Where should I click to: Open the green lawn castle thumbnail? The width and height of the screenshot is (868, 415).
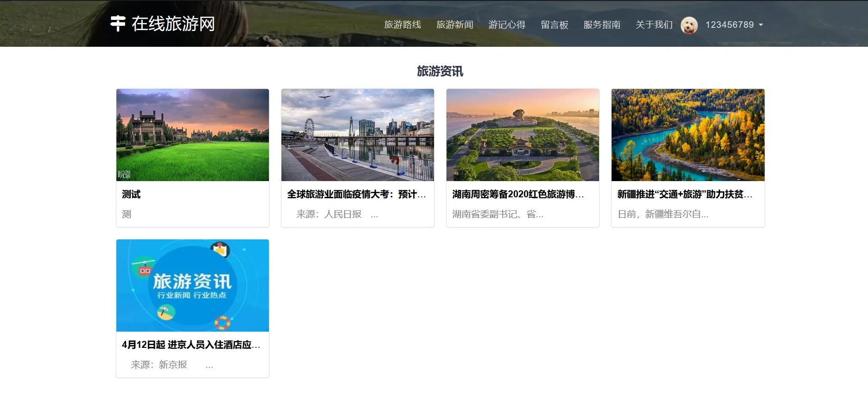[192, 135]
